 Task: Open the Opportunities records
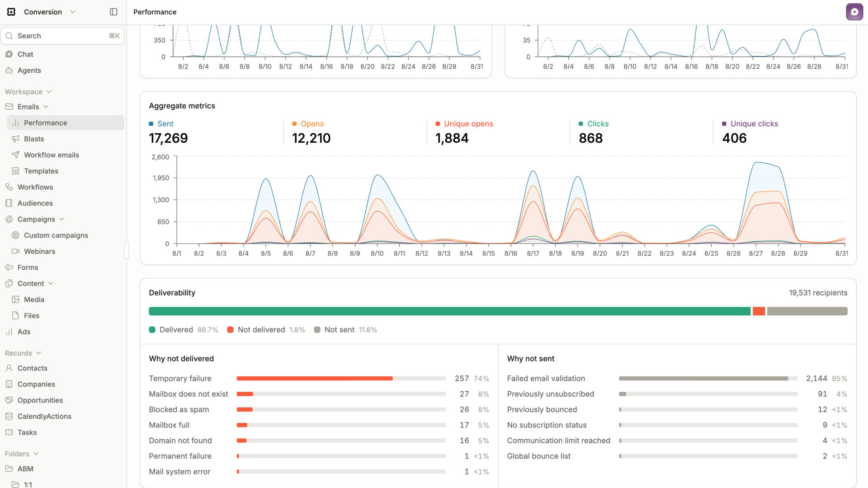coord(62,400)
